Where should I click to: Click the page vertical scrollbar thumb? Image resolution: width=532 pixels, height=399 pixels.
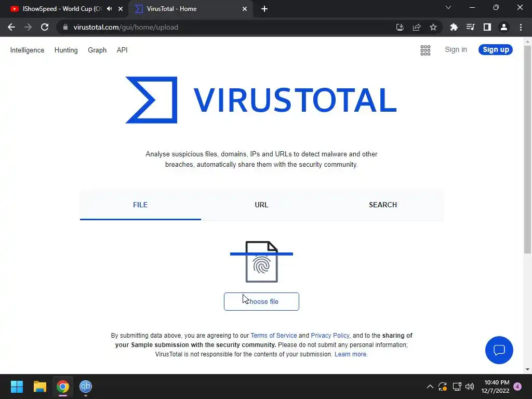(x=527, y=149)
